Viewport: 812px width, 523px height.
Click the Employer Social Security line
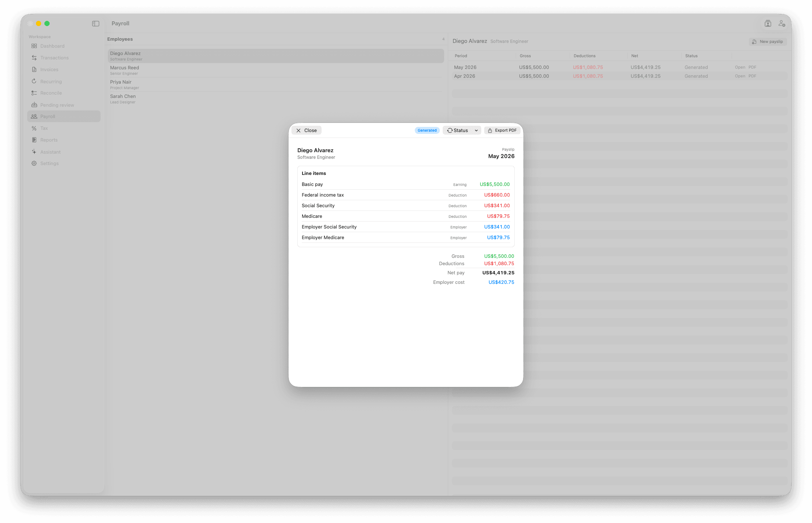(406, 227)
